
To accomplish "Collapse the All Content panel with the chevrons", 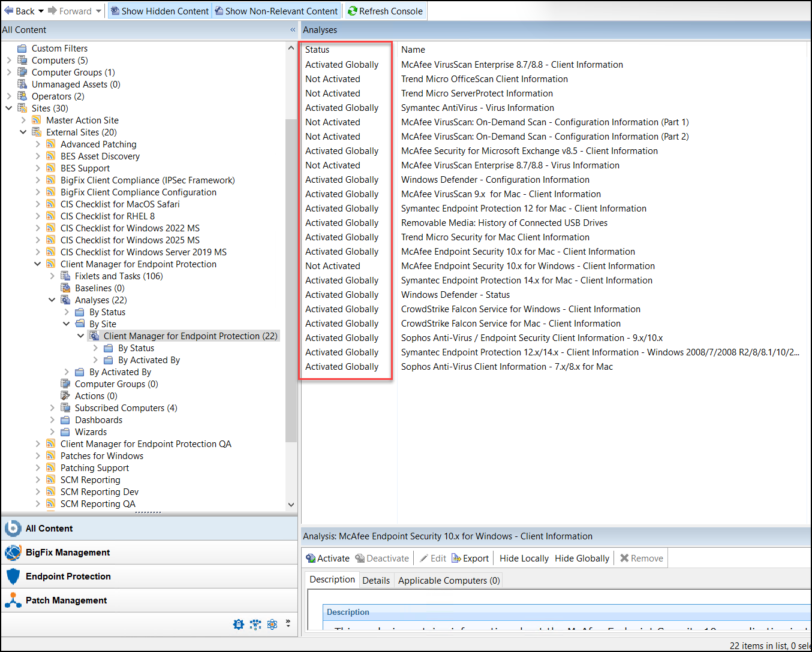I will pos(292,30).
